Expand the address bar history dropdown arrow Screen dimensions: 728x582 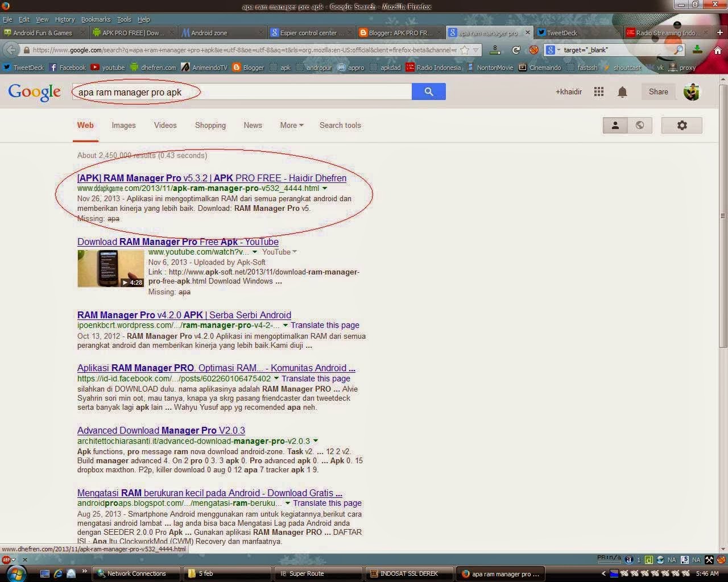(476, 50)
